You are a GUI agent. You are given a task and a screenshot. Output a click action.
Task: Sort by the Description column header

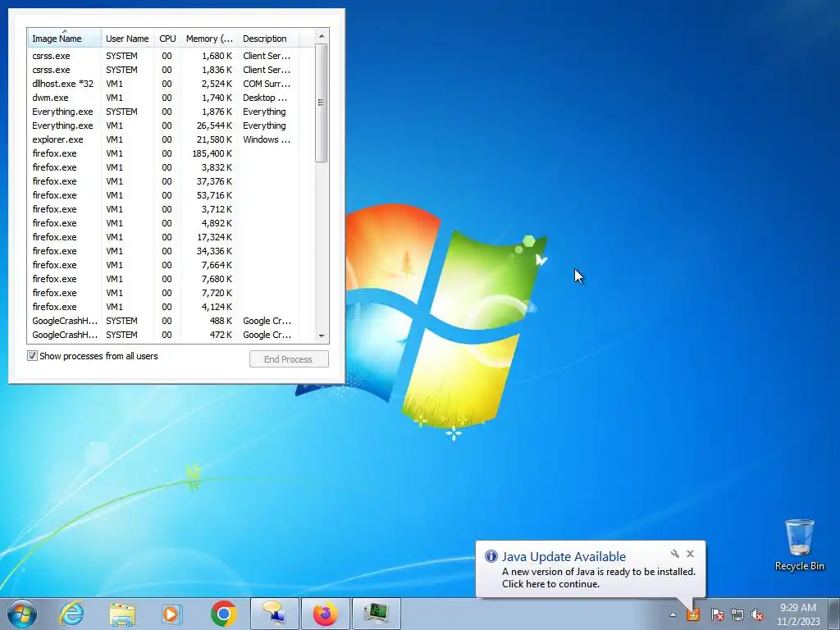[x=268, y=39]
